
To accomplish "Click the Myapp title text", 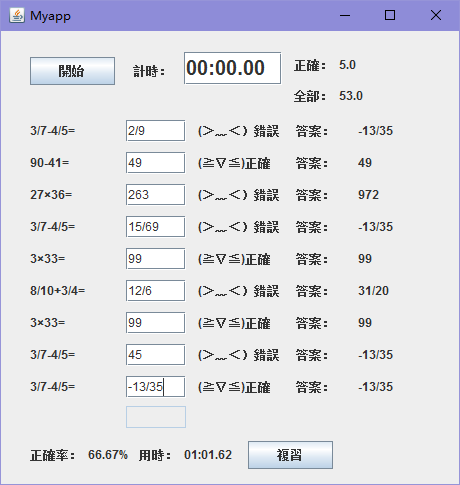I will (x=50, y=16).
